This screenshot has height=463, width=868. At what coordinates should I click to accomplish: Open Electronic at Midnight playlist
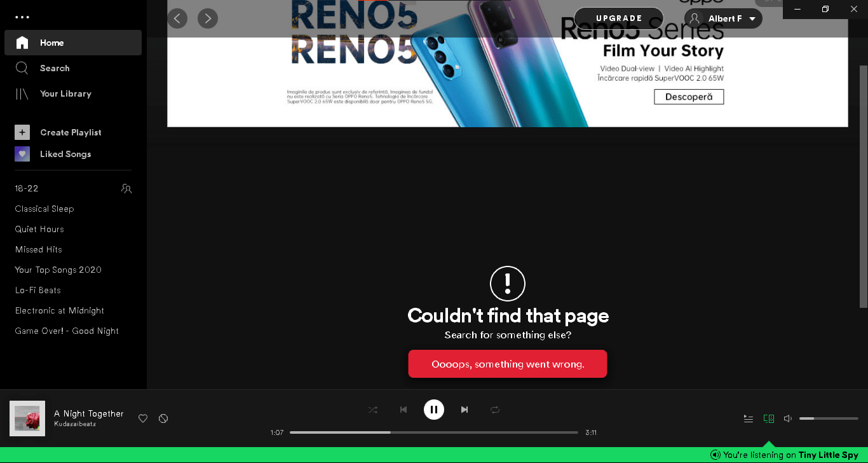click(x=60, y=310)
